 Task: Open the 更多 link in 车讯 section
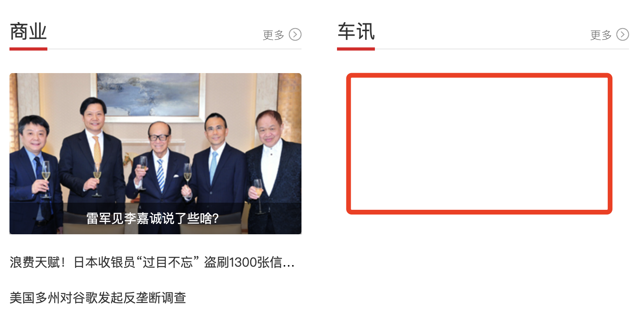[601, 35]
